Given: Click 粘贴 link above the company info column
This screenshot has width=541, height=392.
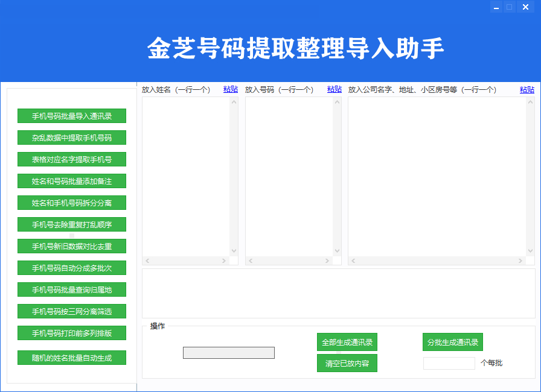Looking at the screenshot, I should pyautogui.click(x=526, y=89).
